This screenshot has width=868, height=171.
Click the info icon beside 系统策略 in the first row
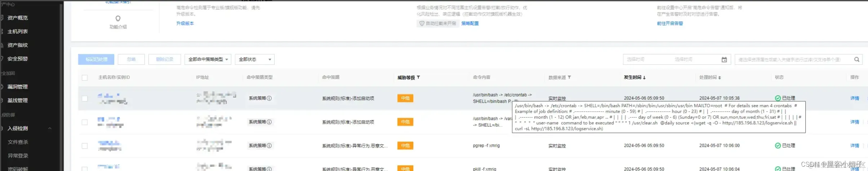[x=269, y=98]
